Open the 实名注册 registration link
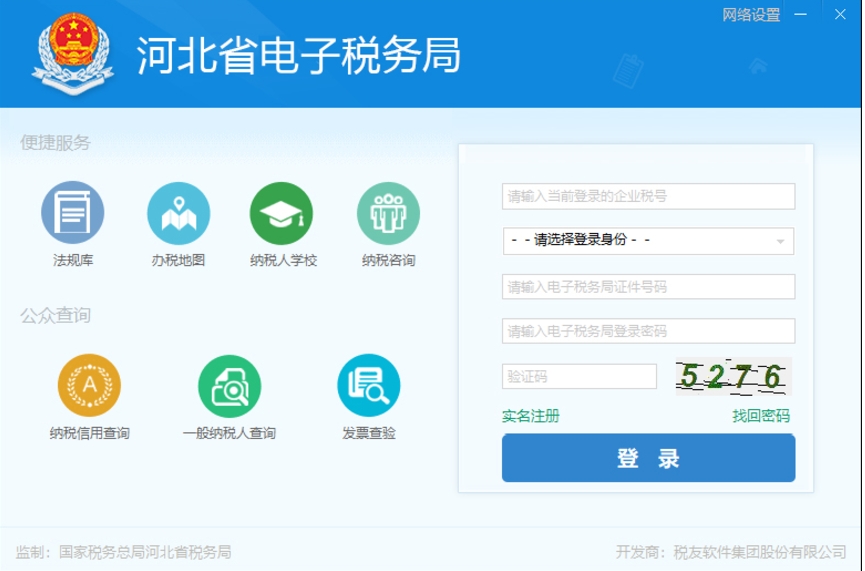Screen dimensions: 865x571 point(531,416)
